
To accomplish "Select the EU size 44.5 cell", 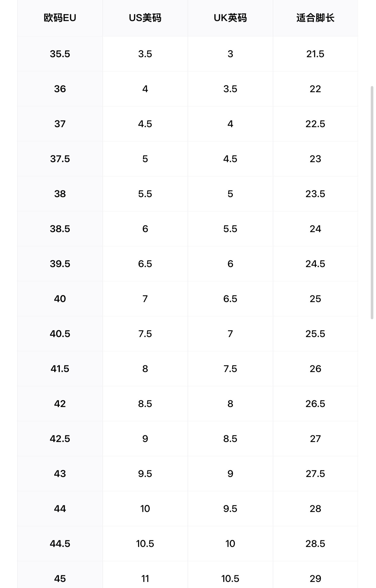I will 60,544.
